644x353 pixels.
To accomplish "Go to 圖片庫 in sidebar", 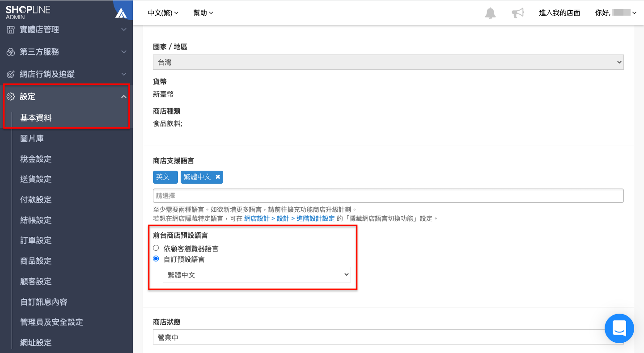I will [32, 139].
